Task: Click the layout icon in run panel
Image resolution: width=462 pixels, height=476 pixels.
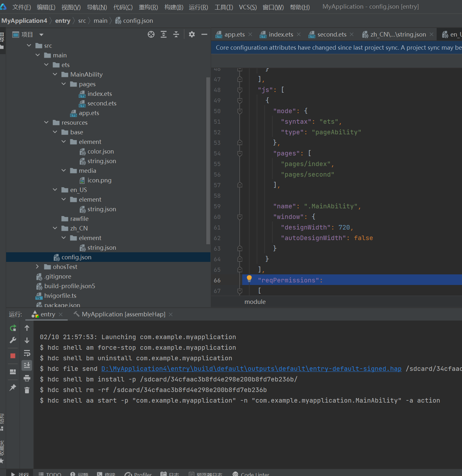Action: coord(13,372)
